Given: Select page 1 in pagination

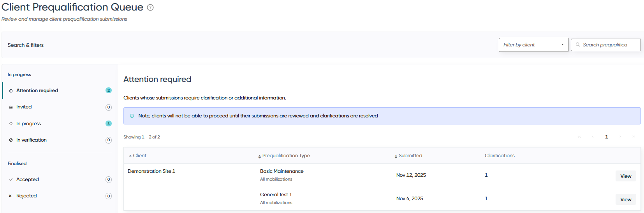Looking at the screenshot, I should [x=607, y=137].
